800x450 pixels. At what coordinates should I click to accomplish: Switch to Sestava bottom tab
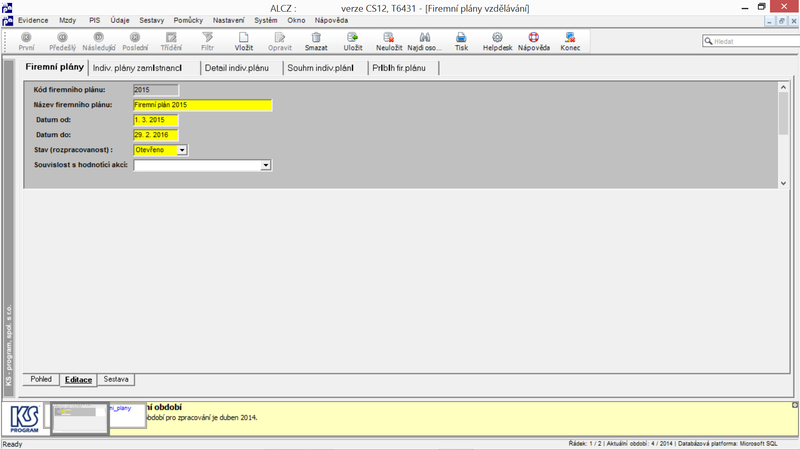click(x=116, y=379)
